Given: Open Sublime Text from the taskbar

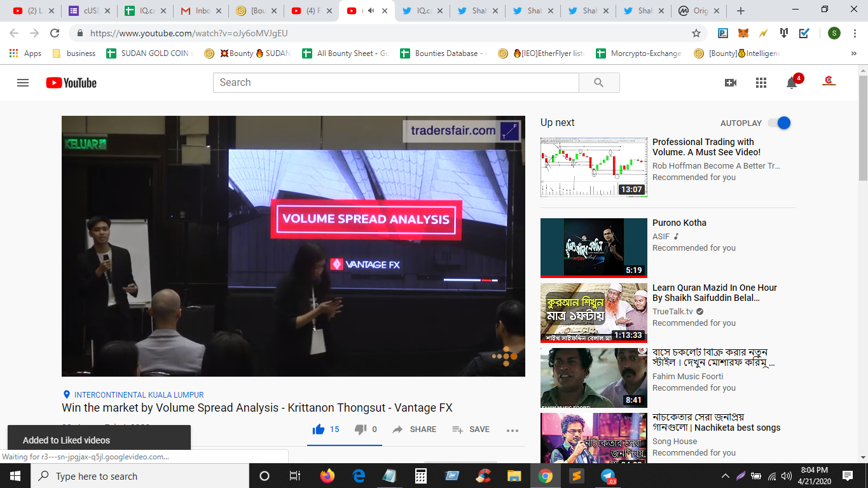Looking at the screenshot, I should tap(576, 476).
